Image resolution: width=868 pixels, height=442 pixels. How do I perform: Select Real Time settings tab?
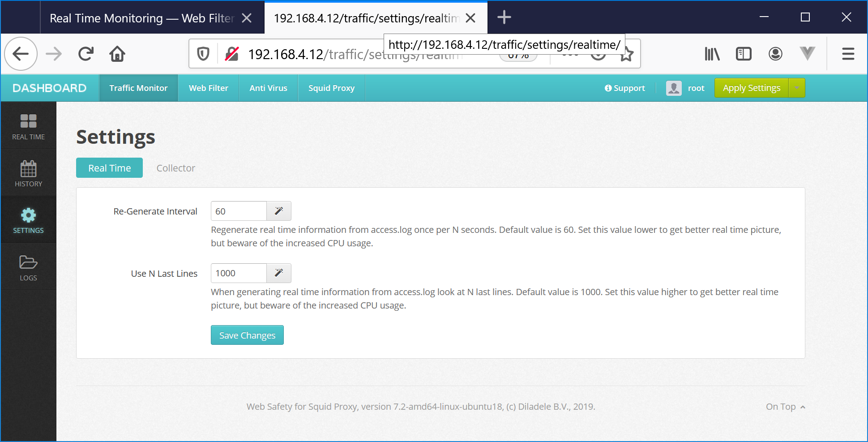tap(110, 168)
